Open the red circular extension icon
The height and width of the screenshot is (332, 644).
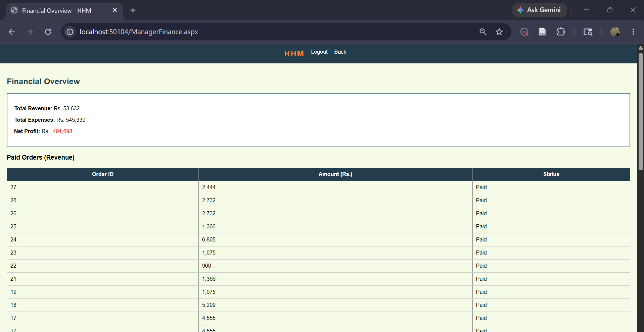[524, 32]
